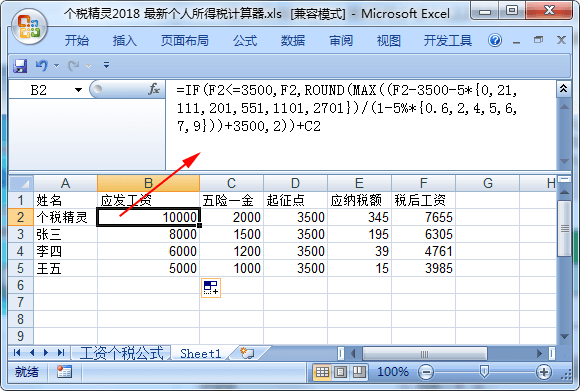Click the fx insert function icon
Viewport: 580px width, 391px height.
click(x=154, y=89)
